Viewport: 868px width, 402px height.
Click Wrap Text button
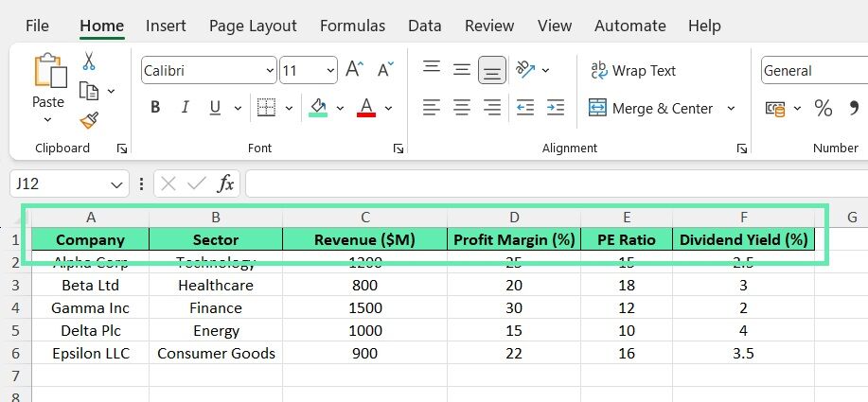[632, 70]
